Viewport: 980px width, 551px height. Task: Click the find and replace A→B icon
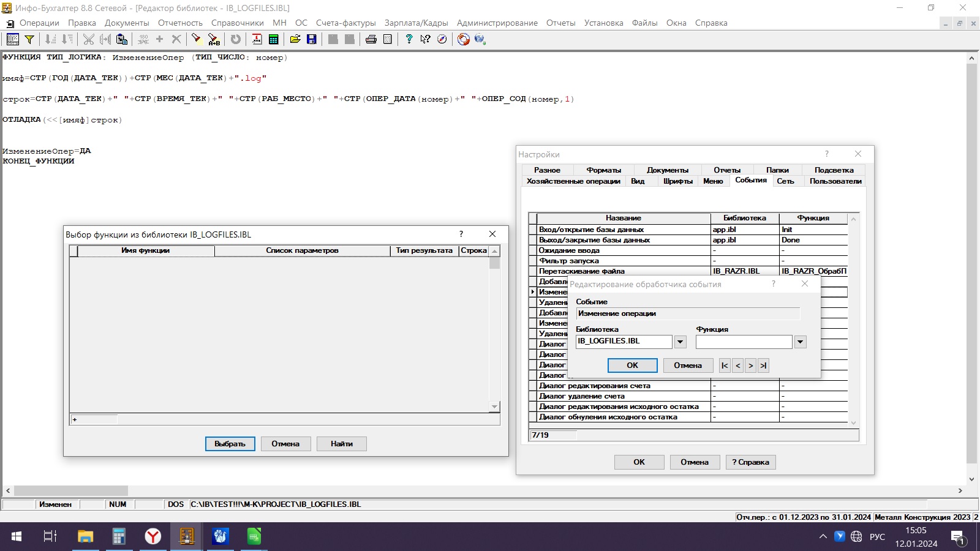(214, 39)
